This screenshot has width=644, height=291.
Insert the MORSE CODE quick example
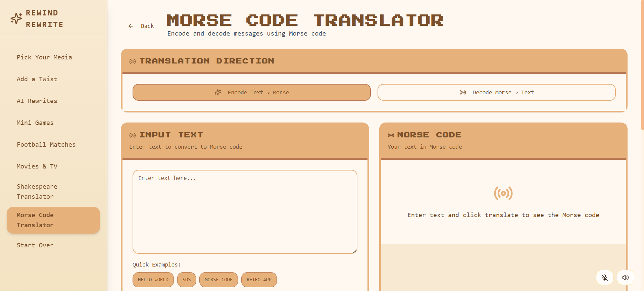point(218,280)
